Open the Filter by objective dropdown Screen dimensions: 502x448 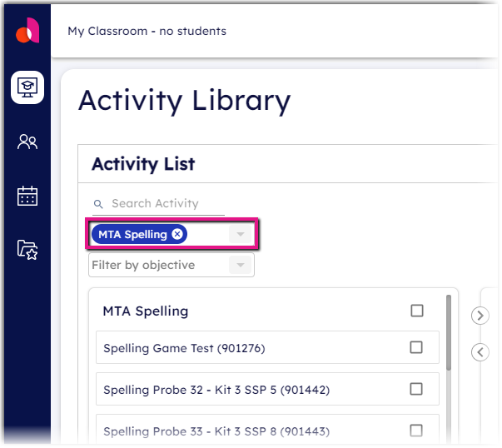click(x=171, y=265)
